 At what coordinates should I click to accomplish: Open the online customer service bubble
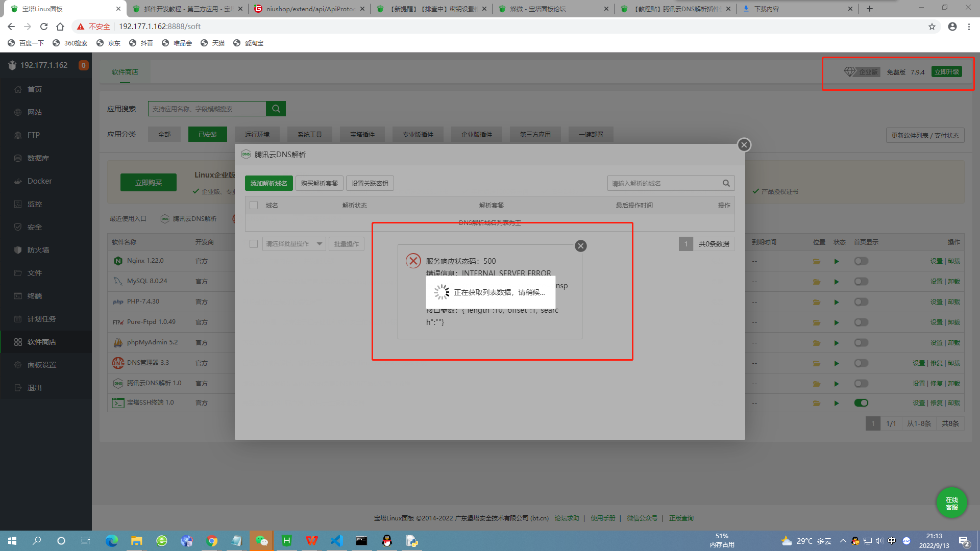pyautogui.click(x=951, y=503)
